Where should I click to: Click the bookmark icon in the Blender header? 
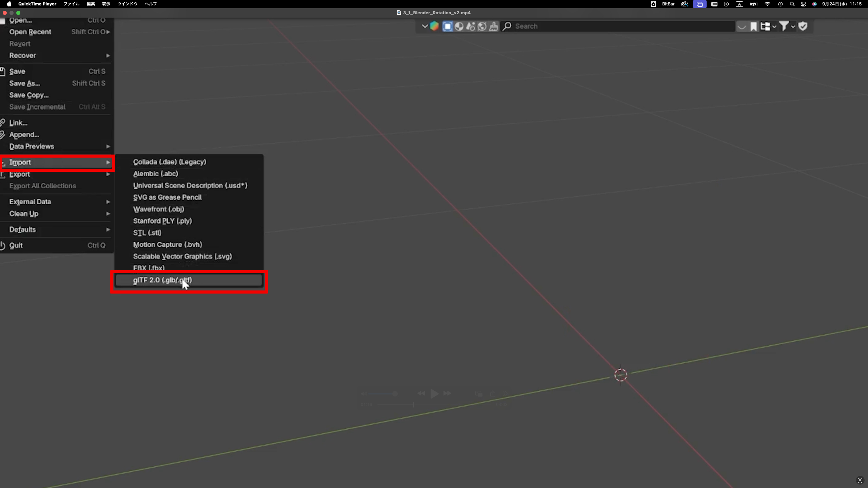pyautogui.click(x=753, y=26)
